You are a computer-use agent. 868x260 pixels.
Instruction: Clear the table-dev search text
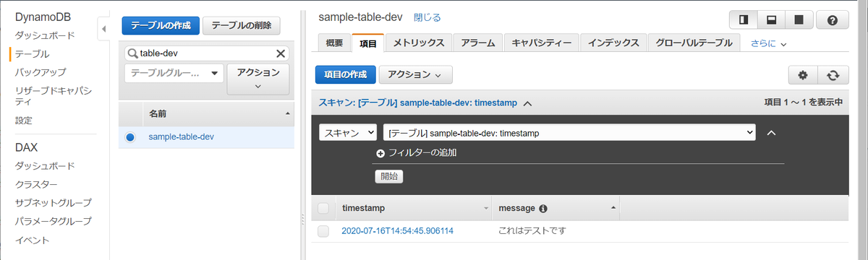tap(281, 53)
